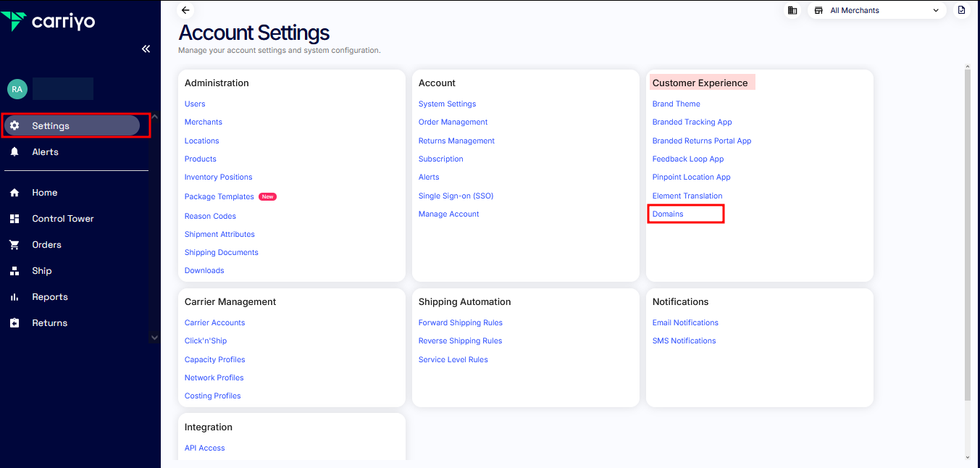Click the Control Tower dashboard icon
The width and height of the screenshot is (980, 468).
coord(14,219)
